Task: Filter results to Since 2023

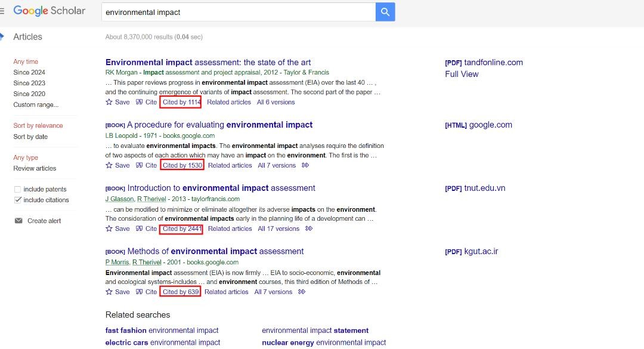Action: pos(29,83)
